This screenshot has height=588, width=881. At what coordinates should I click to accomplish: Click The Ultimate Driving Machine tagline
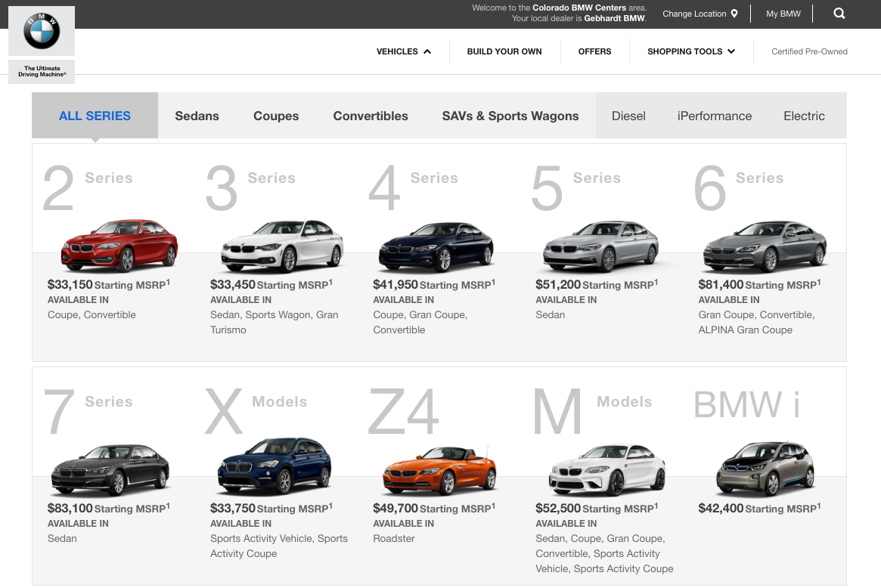pos(42,71)
